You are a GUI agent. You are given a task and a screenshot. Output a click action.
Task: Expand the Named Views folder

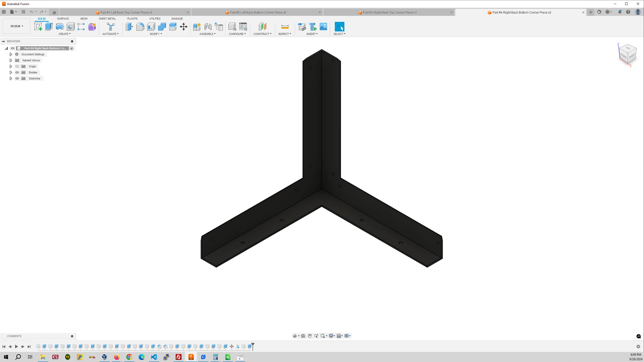click(x=11, y=60)
